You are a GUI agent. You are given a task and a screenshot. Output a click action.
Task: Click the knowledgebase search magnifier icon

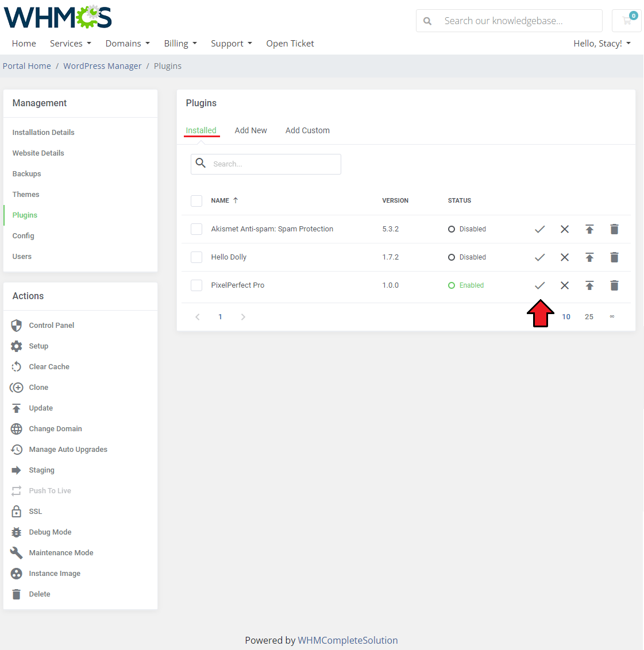pyautogui.click(x=427, y=21)
